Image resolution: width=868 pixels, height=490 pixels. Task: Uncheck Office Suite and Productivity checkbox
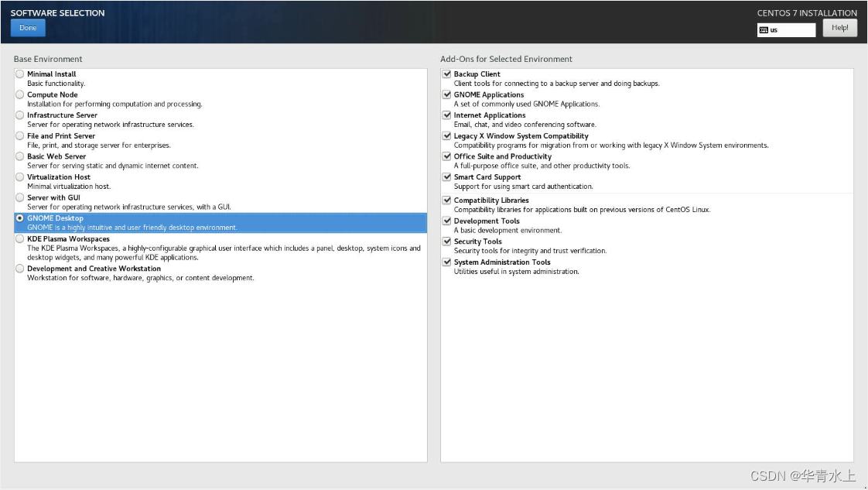pyautogui.click(x=446, y=156)
